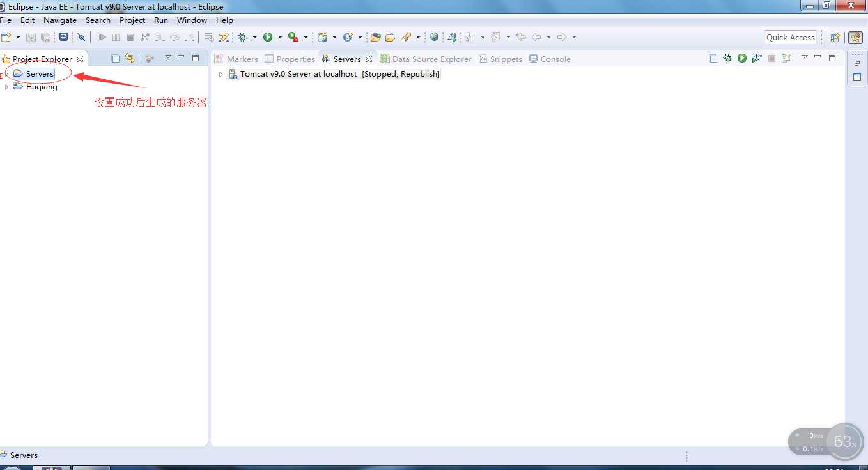Toggle Use Step Filters icon
Screen dimensions: 868x470
coord(224,37)
